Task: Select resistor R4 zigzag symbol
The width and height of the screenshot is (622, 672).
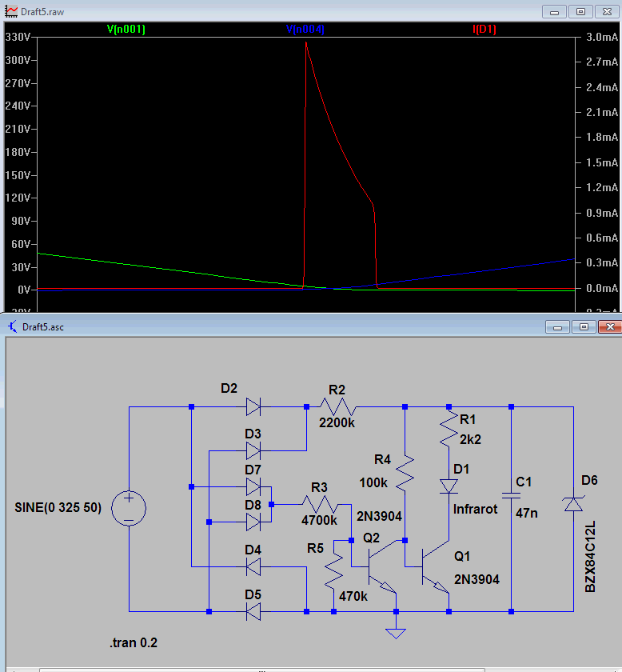Action: (x=405, y=473)
